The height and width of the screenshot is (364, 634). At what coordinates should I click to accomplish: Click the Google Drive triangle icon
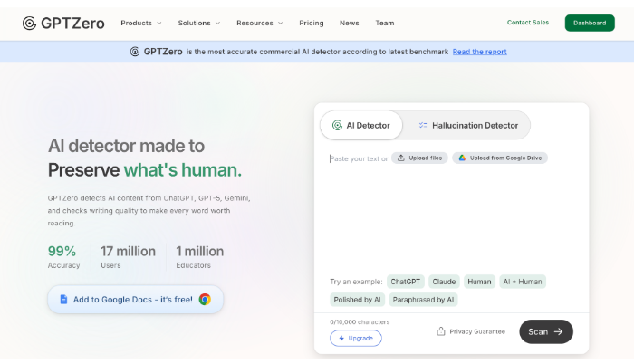pos(462,158)
